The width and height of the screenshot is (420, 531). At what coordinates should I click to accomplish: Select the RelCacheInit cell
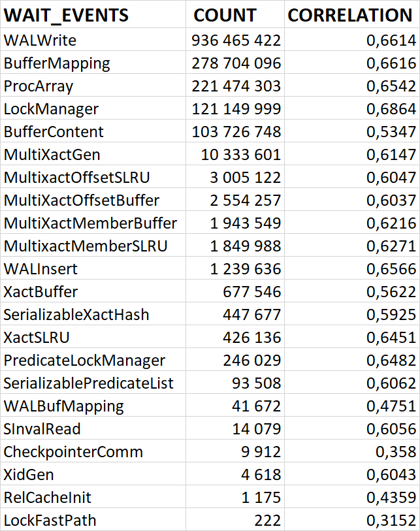click(48, 498)
